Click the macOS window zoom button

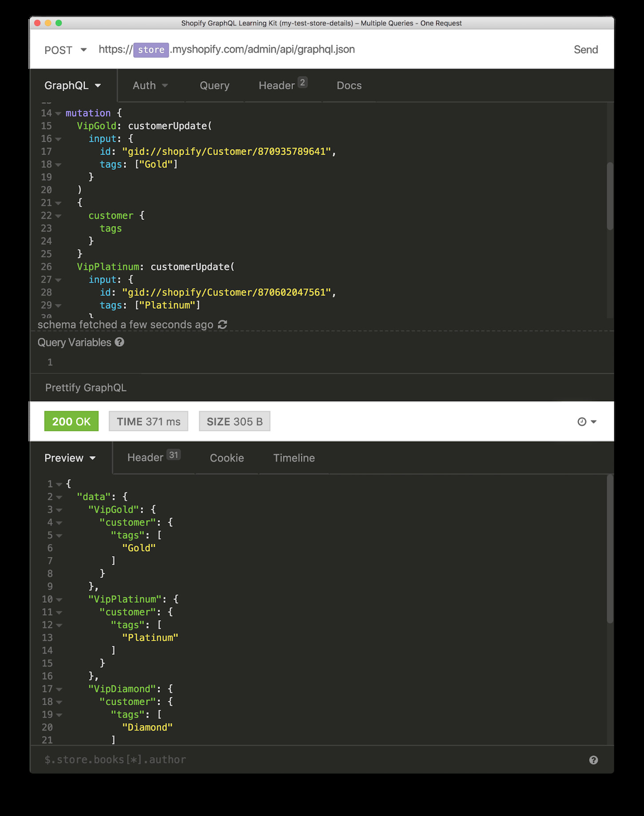pos(59,23)
